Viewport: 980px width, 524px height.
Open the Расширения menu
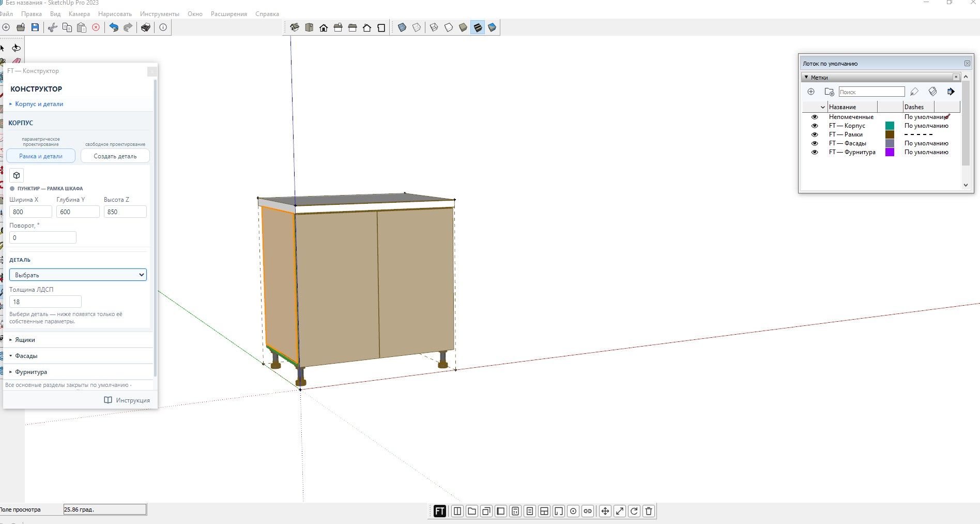(229, 14)
